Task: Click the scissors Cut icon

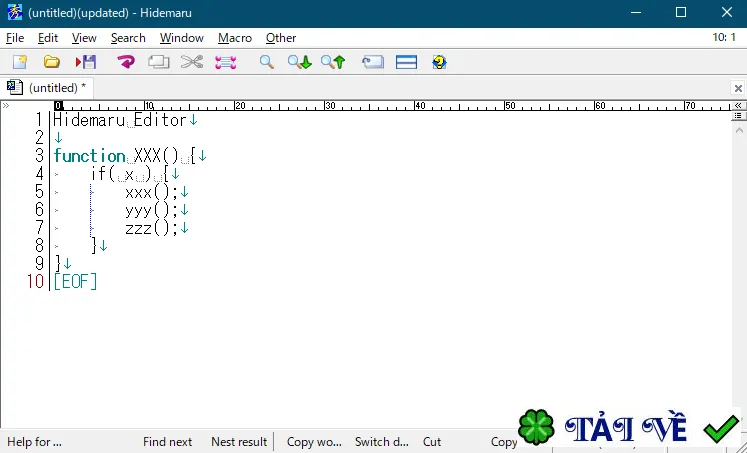Action: point(192,62)
